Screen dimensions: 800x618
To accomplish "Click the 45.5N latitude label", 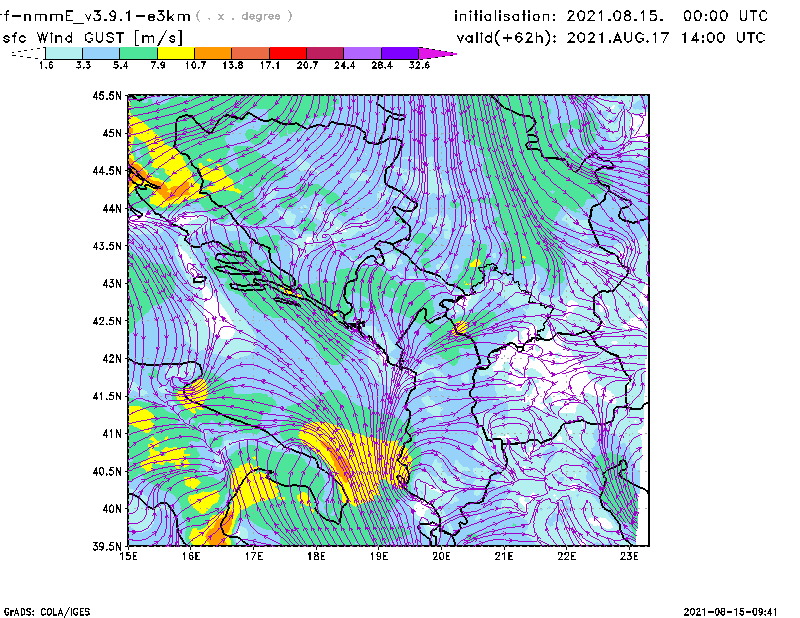I will [107, 95].
